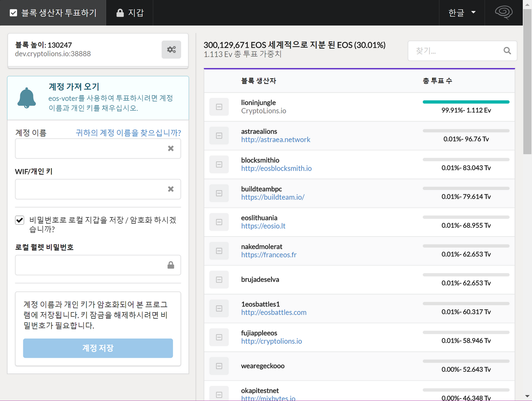The width and height of the screenshot is (532, 401).
Task: Select the lioninjungle producer vote box
Action: [x=219, y=107]
